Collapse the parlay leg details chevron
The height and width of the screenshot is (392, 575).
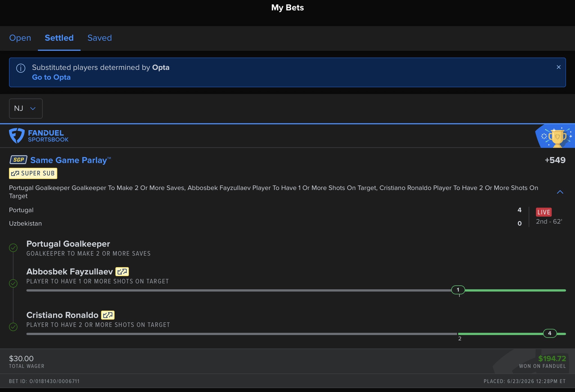(560, 192)
